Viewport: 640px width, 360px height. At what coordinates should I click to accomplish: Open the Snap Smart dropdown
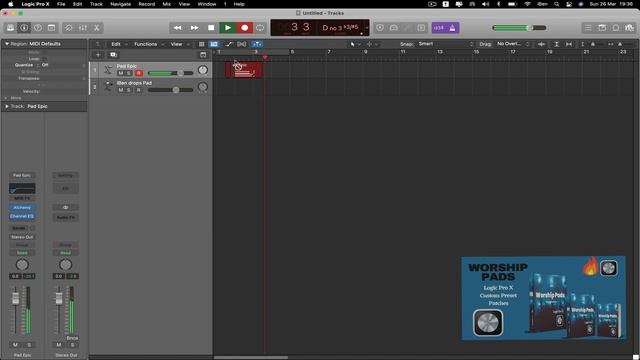click(x=445, y=44)
